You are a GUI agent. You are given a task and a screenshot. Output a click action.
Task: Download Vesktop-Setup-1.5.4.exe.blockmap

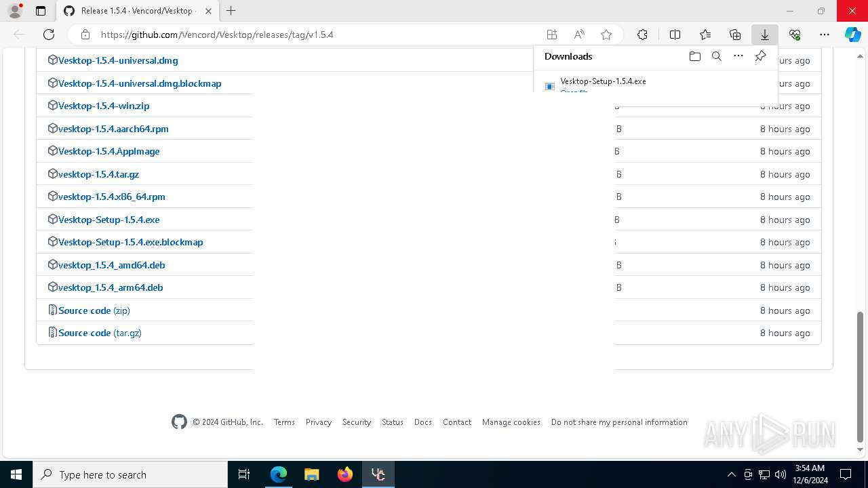click(131, 242)
